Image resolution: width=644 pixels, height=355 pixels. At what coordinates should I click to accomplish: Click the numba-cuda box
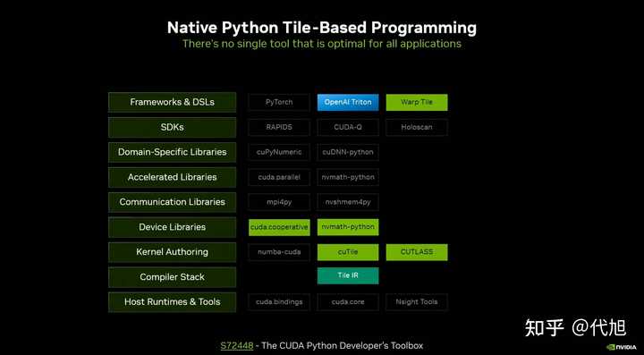279,252
